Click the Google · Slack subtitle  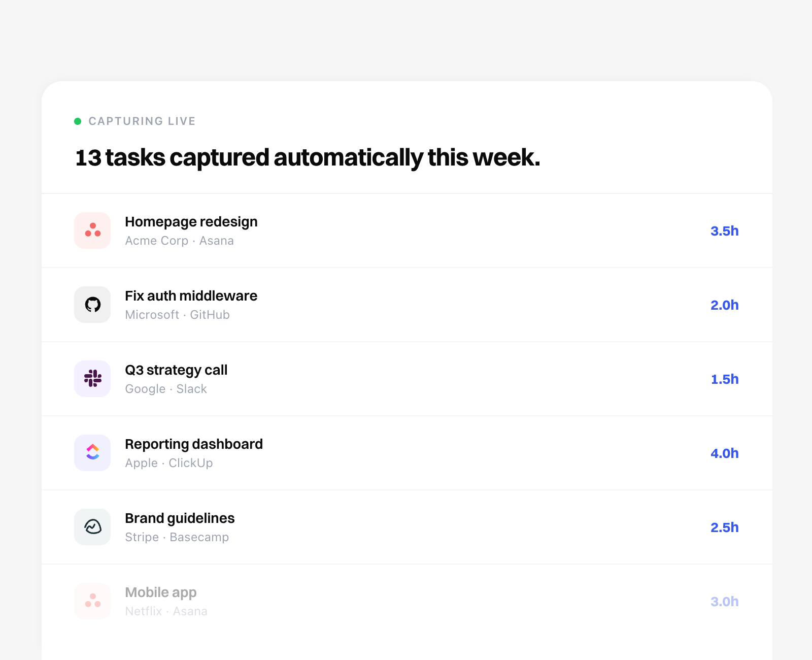(x=166, y=389)
